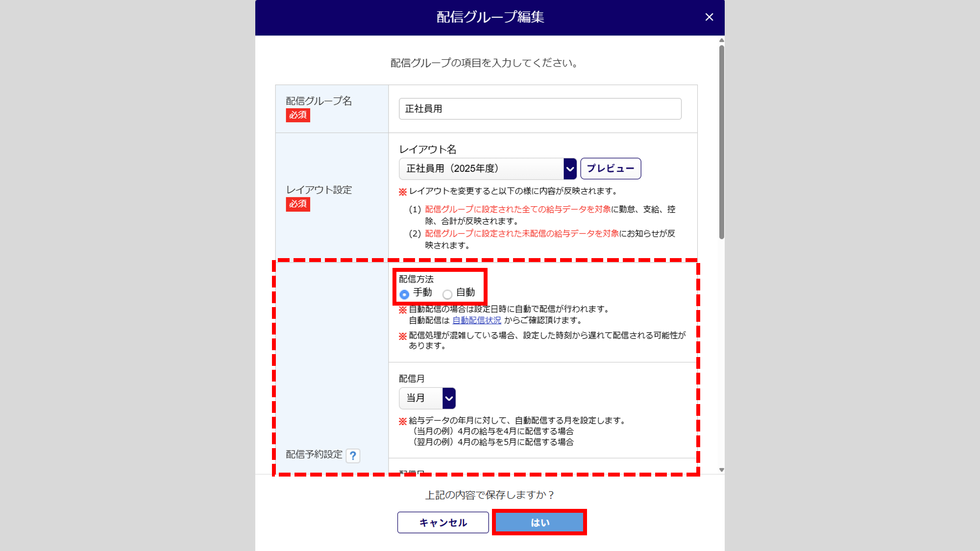Click the 正社員用（2025年度） layout combo box

(481, 168)
